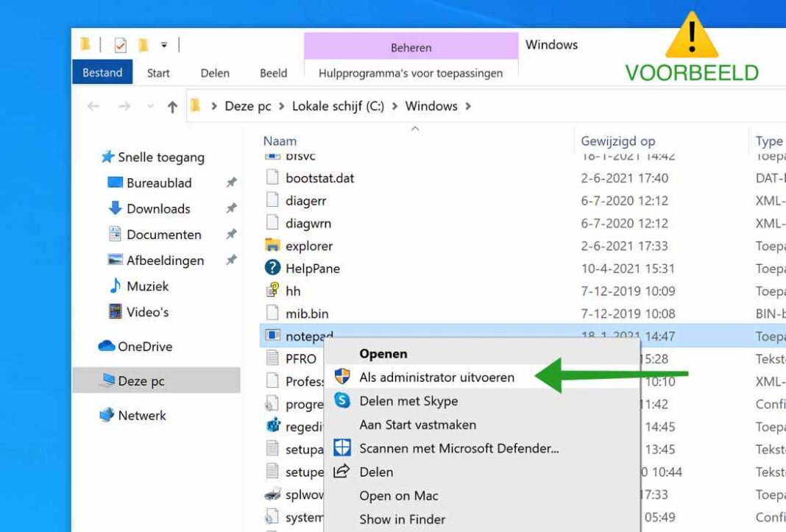786x532 pixels.
Task: Click the pin icon next to Bureaublad
Action: [231, 182]
